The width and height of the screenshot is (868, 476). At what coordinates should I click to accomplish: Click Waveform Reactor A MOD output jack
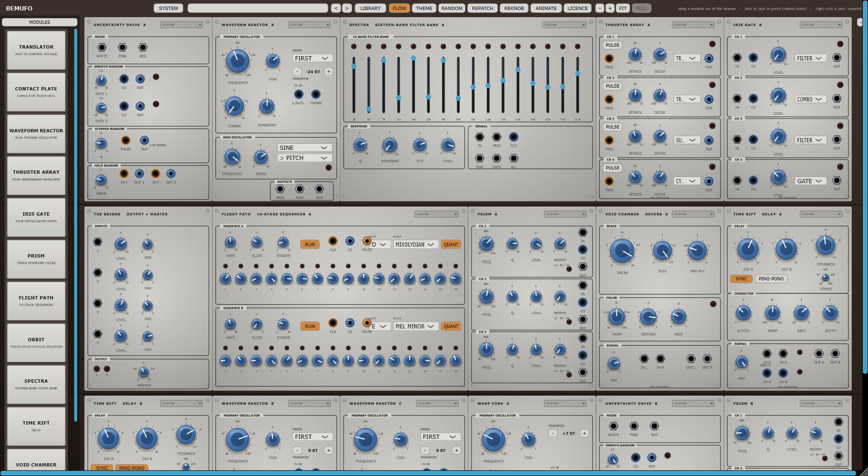tap(280, 189)
